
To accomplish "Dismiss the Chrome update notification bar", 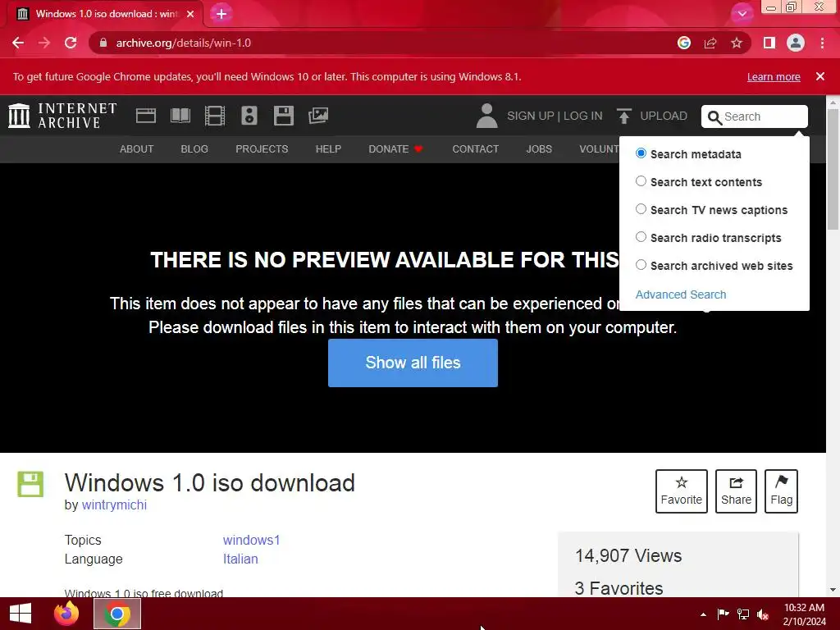I will click(x=820, y=76).
